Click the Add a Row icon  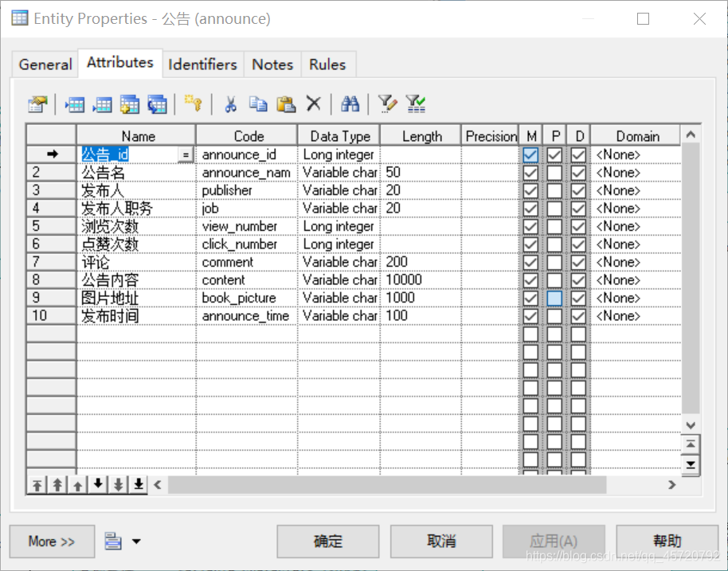[x=102, y=104]
